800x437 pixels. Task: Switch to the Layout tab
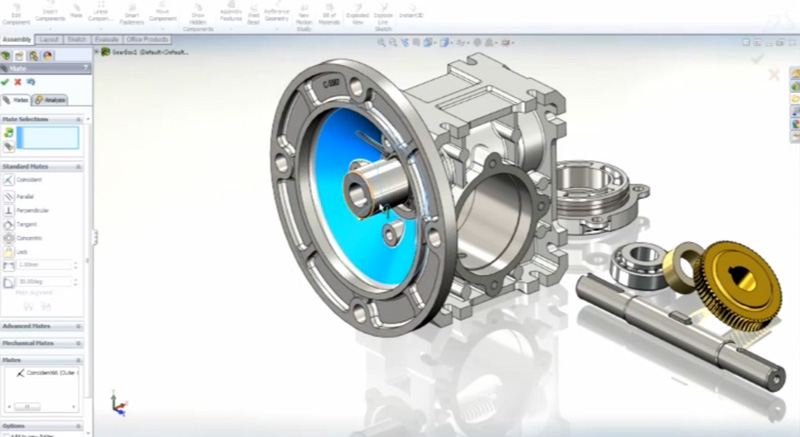pyautogui.click(x=49, y=39)
